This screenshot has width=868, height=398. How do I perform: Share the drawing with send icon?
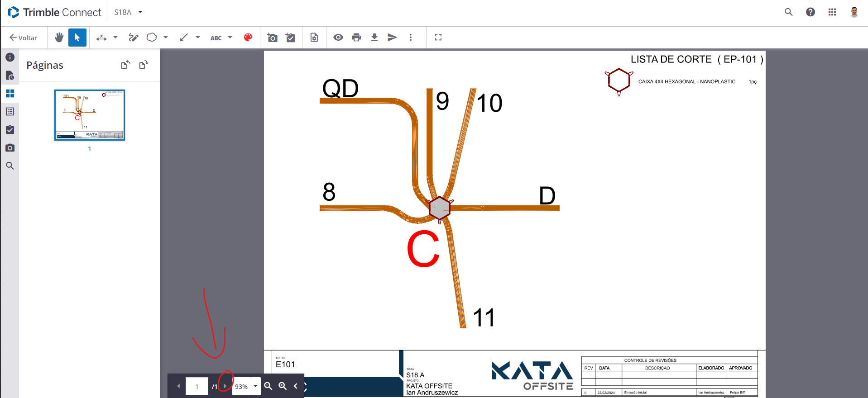click(393, 38)
